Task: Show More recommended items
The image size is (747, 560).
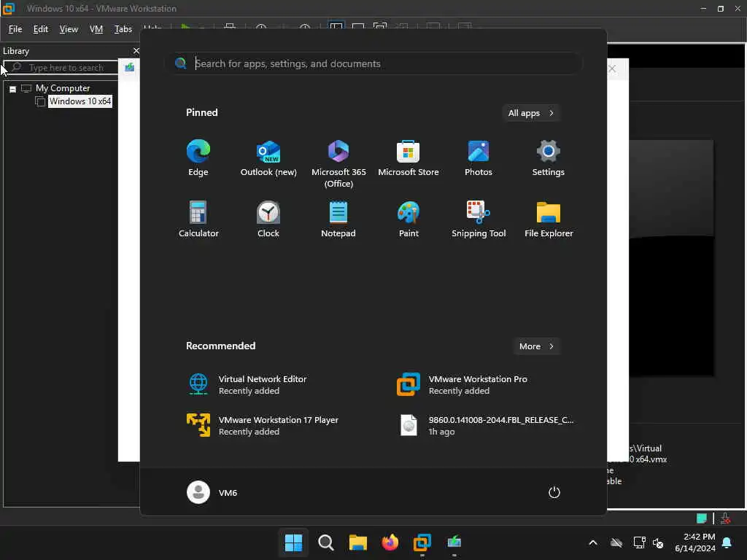Action: point(537,346)
